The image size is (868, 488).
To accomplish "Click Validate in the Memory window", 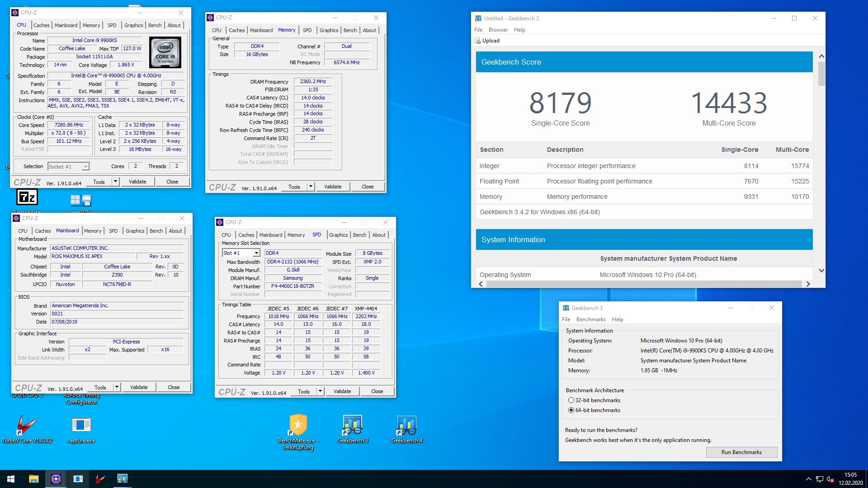I will point(333,187).
